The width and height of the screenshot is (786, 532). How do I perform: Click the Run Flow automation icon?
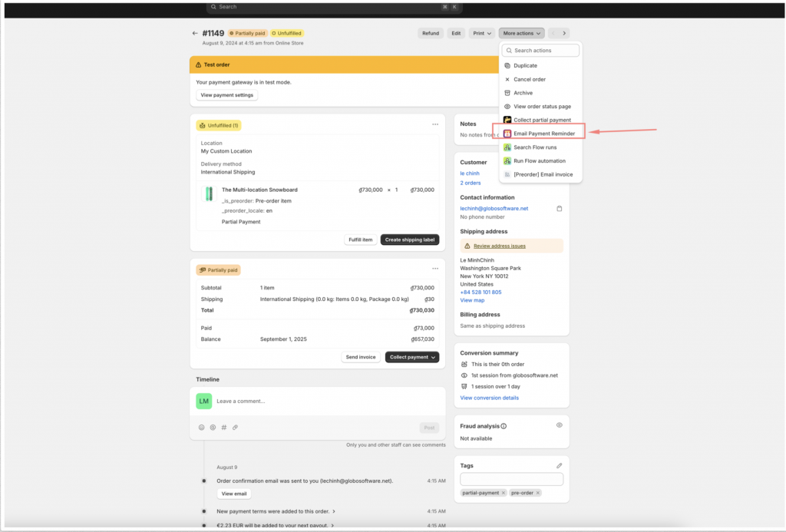507,160
